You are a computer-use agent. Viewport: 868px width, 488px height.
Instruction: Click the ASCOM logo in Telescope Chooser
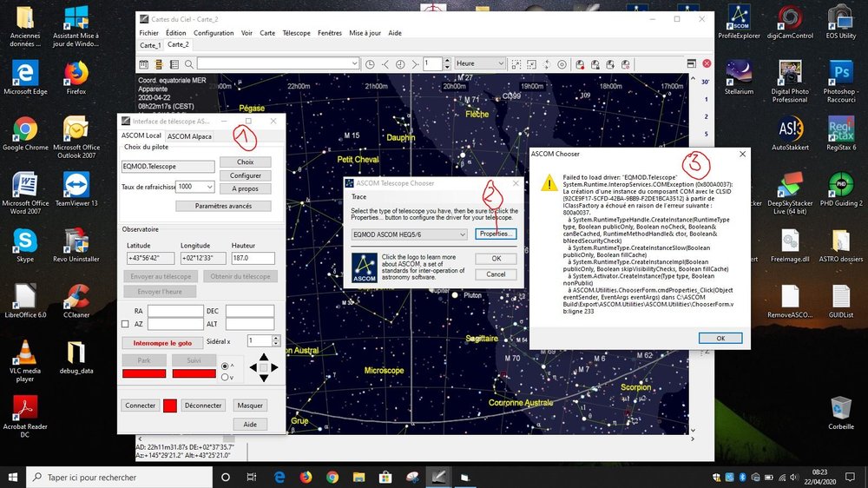coord(365,268)
